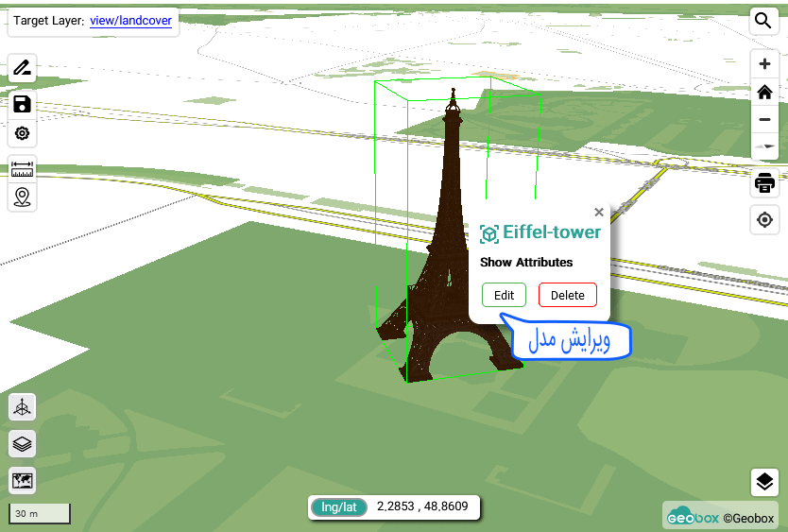Zoom out with the minus button

tap(764, 119)
